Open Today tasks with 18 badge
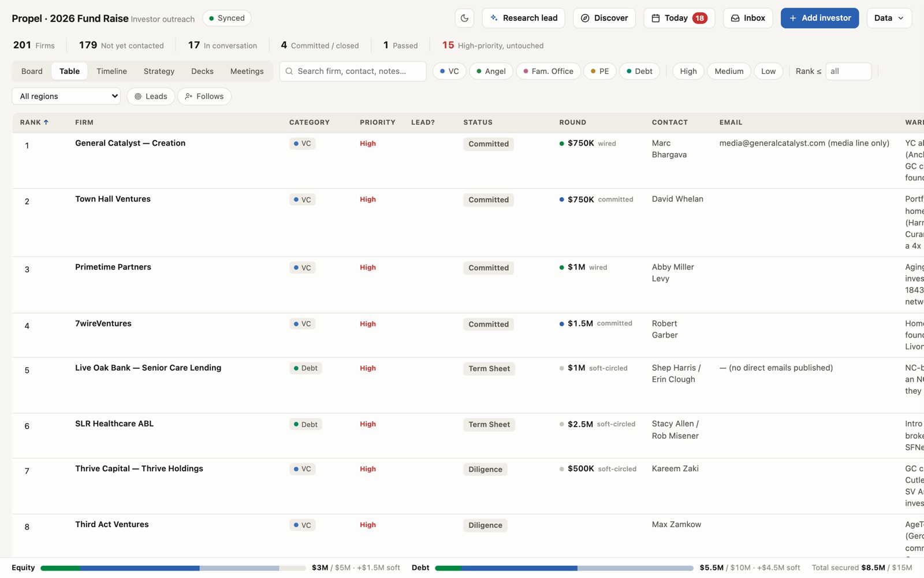The height and width of the screenshot is (578, 924). tap(679, 18)
